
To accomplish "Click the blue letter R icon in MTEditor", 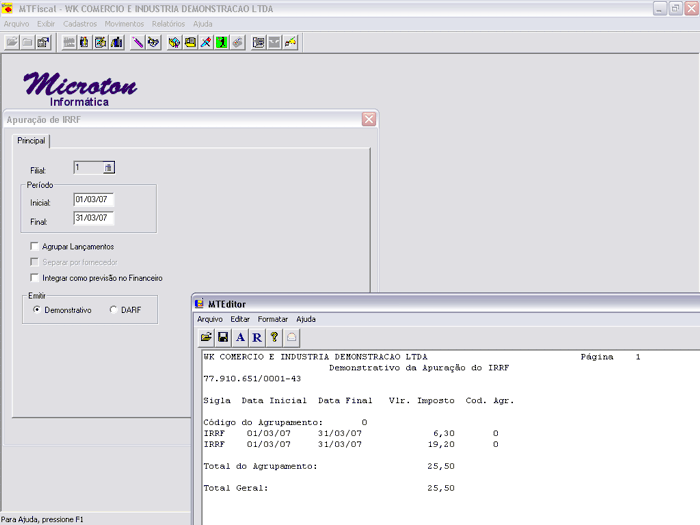I will pyautogui.click(x=257, y=338).
